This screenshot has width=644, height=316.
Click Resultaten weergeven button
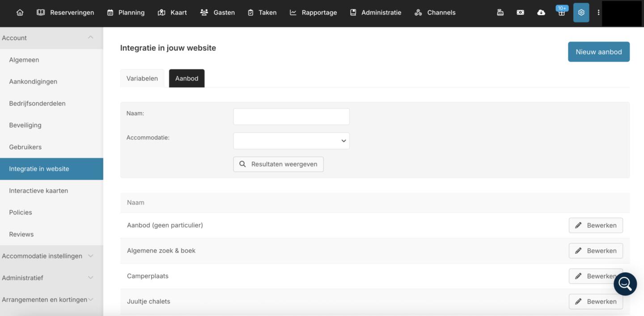click(278, 164)
